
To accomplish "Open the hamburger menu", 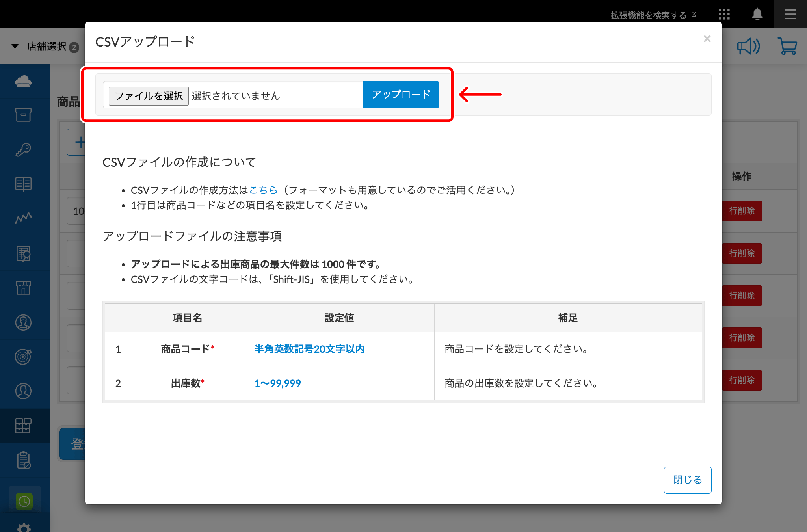I will 790,15.
